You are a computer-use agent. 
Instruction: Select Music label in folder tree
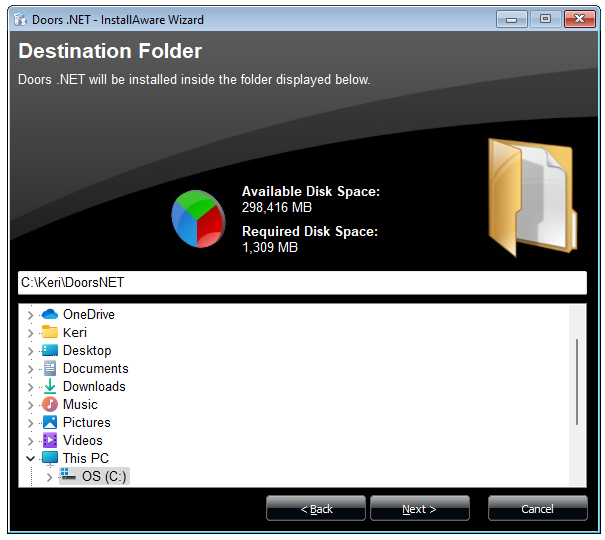80,404
